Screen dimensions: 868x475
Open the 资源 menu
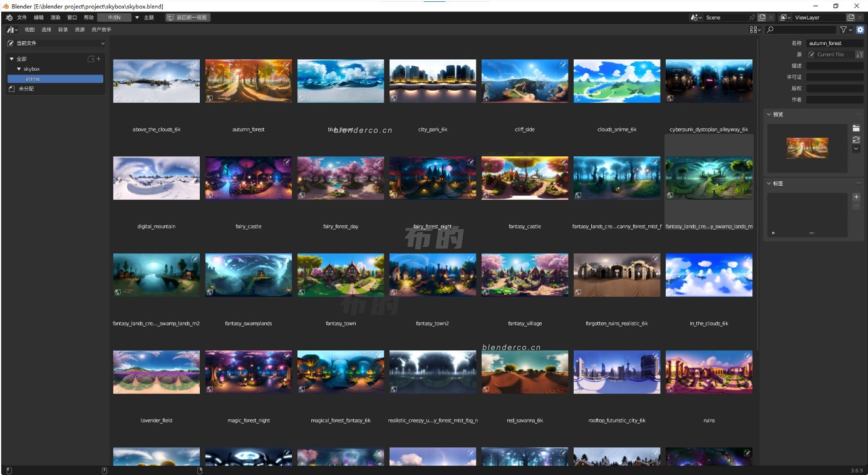tap(80, 29)
